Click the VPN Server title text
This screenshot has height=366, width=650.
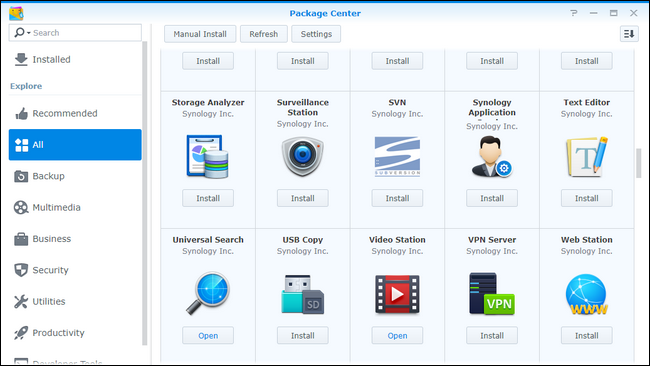(x=492, y=240)
